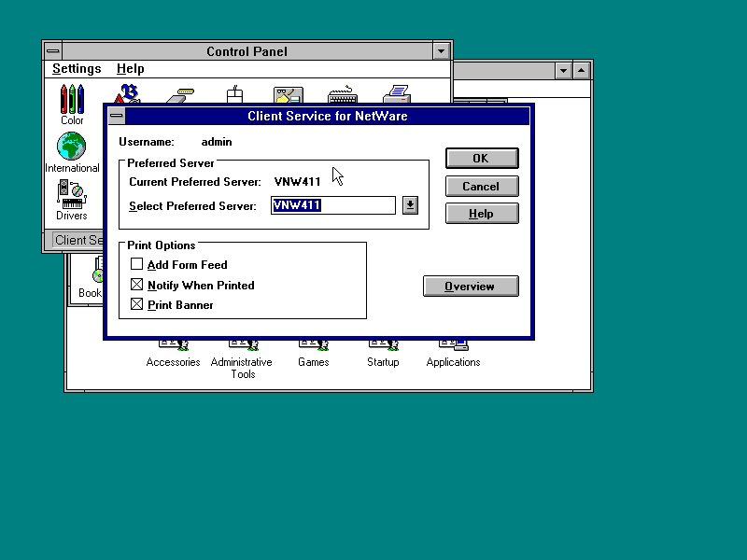Select the Keyboard icon in Control Panel
747x560 pixels.
click(x=343, y=94)
